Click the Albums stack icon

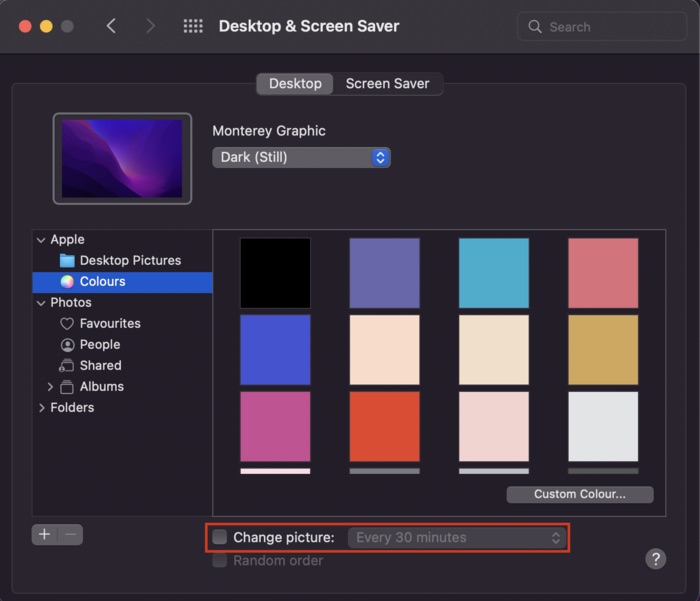click(67, 387)
